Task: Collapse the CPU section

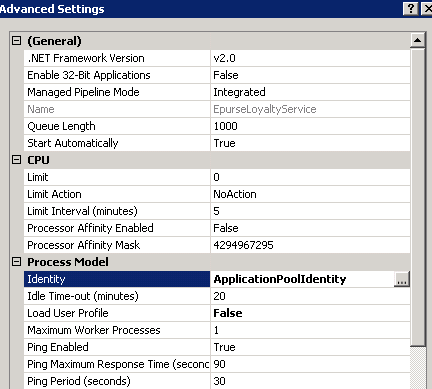Action: [16, 160]
